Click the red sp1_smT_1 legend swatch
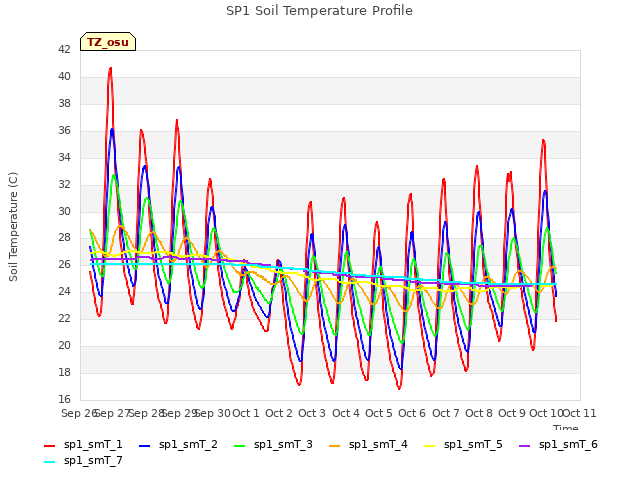Image resolution: width=640 pixels, height=480 pixels. pyautogui.click(x=49, y=446)
